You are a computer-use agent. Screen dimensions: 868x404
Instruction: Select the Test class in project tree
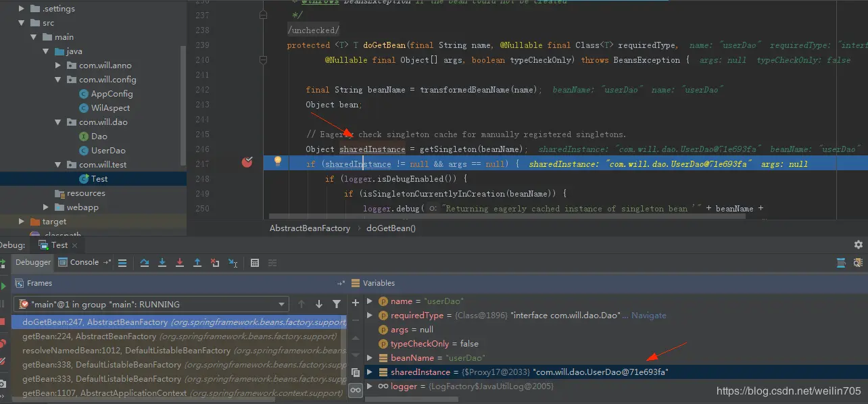[x=99, y=179]
